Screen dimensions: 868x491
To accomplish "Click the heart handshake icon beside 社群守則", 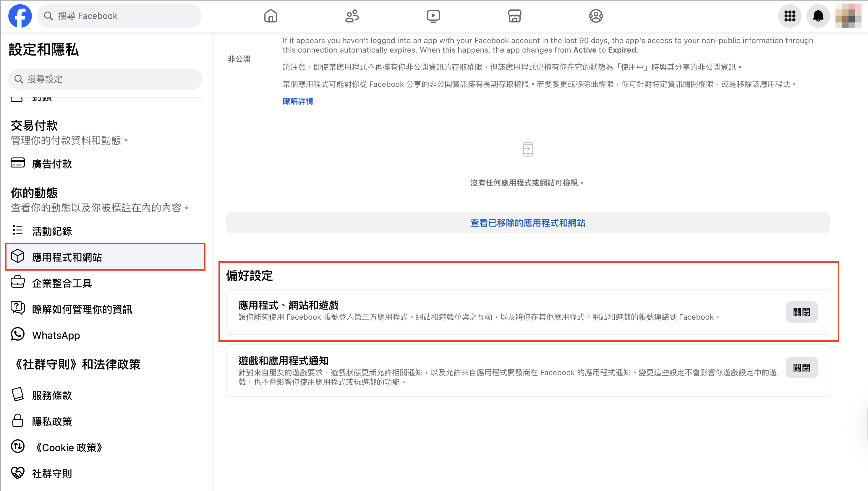I will 17,473.
